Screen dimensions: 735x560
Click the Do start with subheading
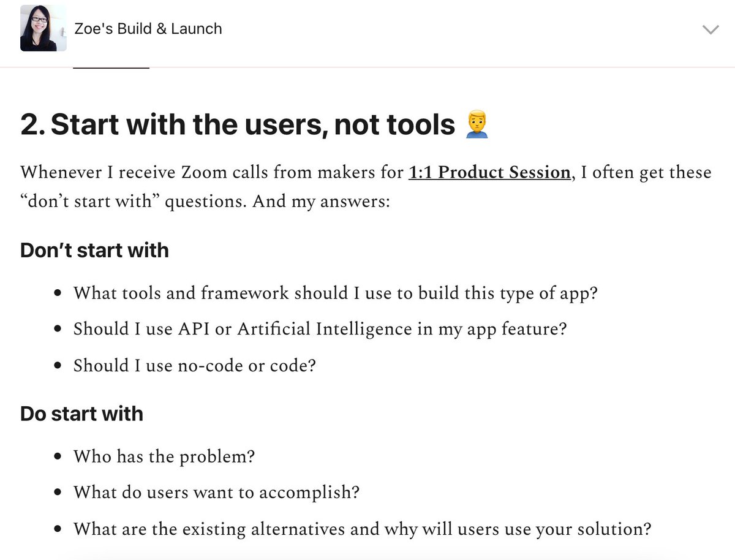pyautogui.click(x=81, y=414)
